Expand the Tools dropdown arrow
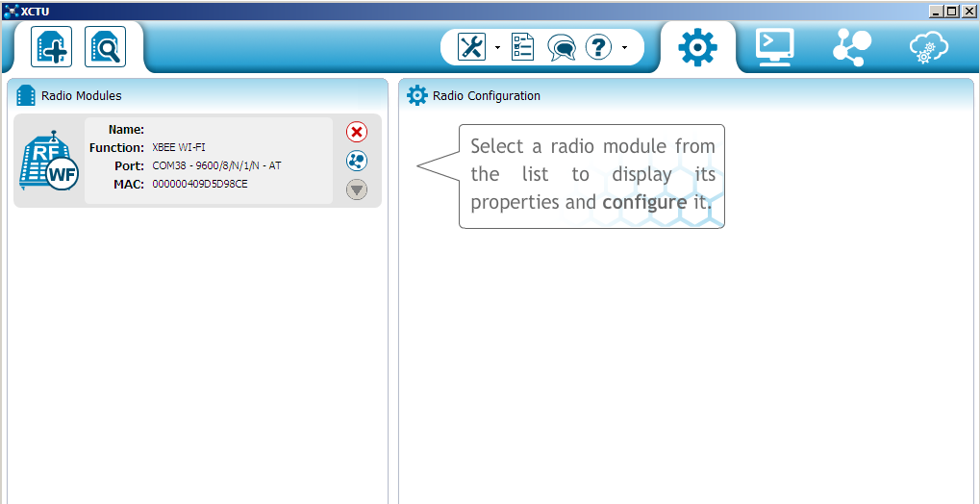This screenshot has width=980, height=504. tap(497, 47)
